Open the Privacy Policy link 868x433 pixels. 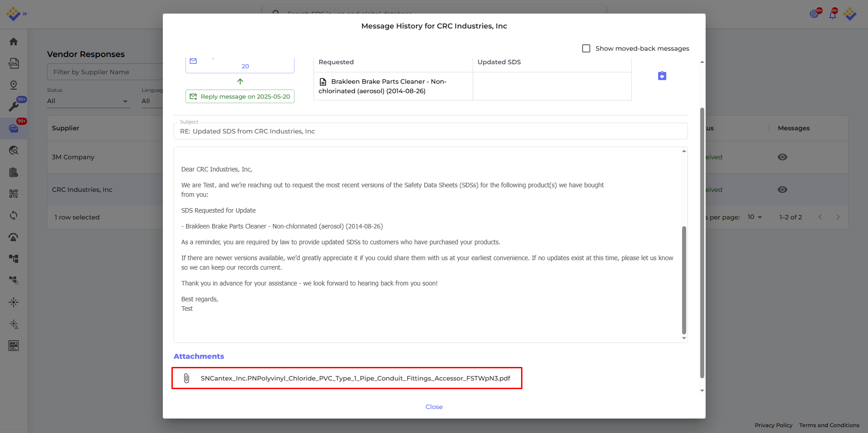[x=773, y=425]
